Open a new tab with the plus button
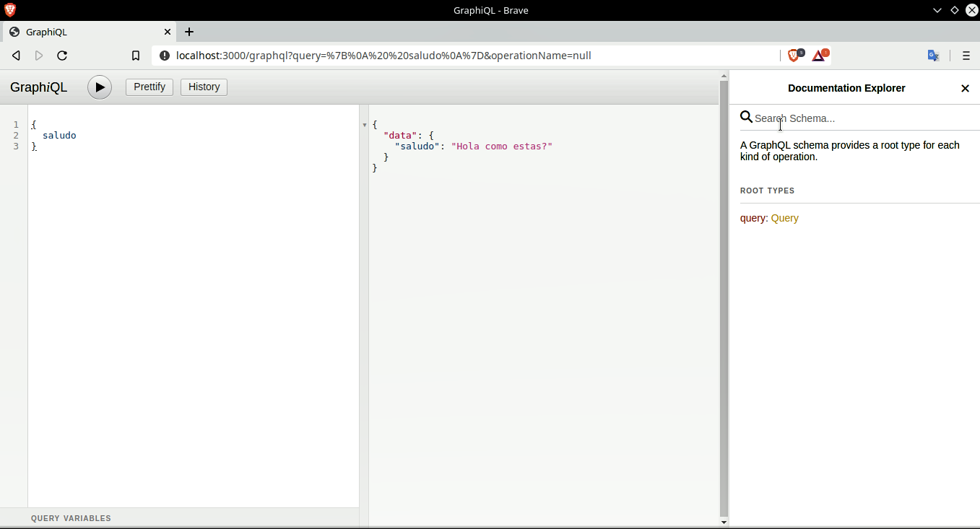Image resolution: width=980 pixels, height=529 pixels. 188,32
